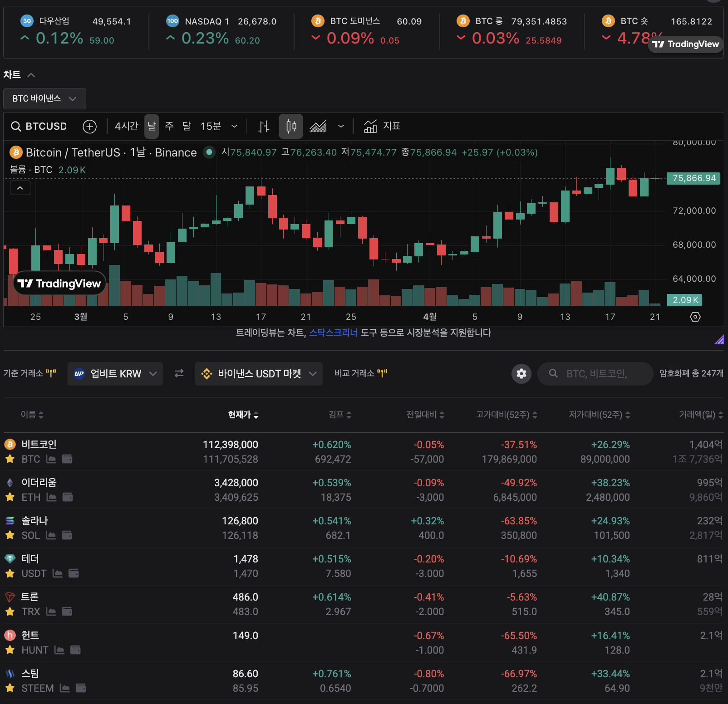
Task: Open the BTC 도미넌스 ticker
Action: pyautogui.click(x=366, y=31)
